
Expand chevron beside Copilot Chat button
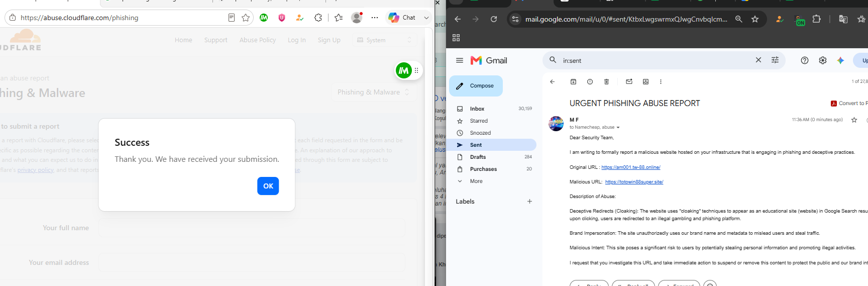pos(426,18)
